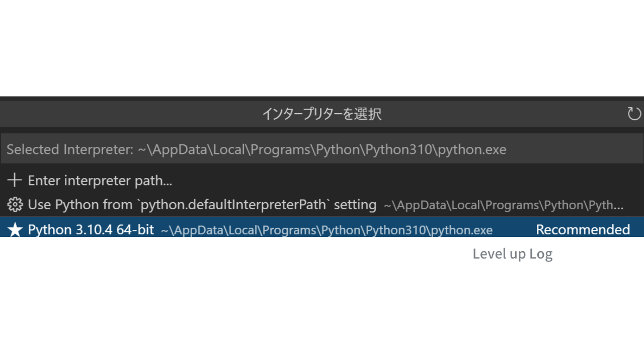Image resolution: width=644 pixels, height=337 pixels.
Task: Click the star icon next to Python 3.10.4
Action: coord(16,229)
